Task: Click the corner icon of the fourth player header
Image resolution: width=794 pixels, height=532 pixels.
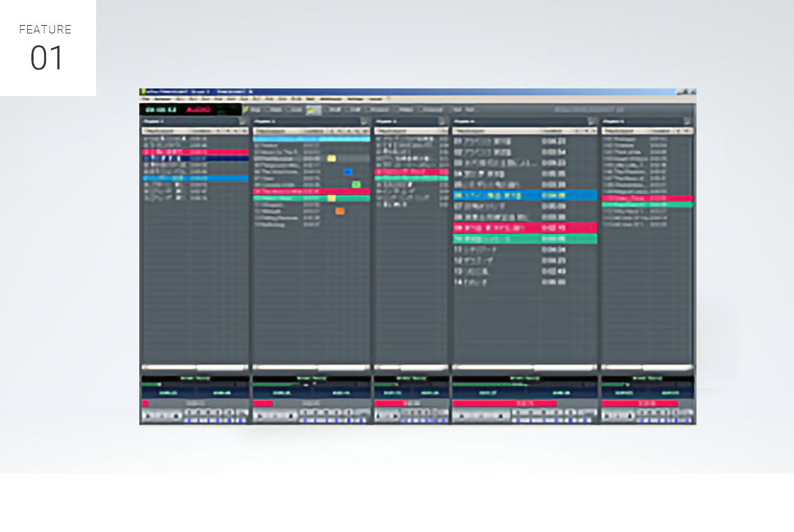Action: 592,121
